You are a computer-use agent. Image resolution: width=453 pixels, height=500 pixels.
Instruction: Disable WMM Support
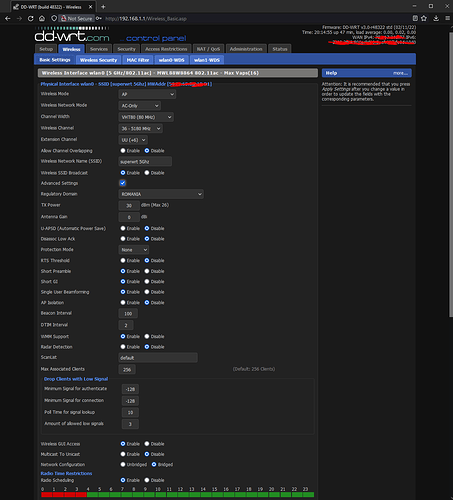(x=147, y=336)
